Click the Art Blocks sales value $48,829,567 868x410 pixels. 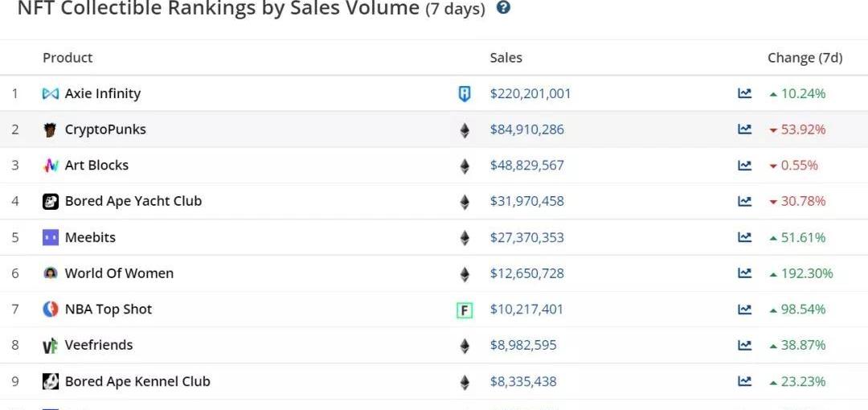[526, 165]
